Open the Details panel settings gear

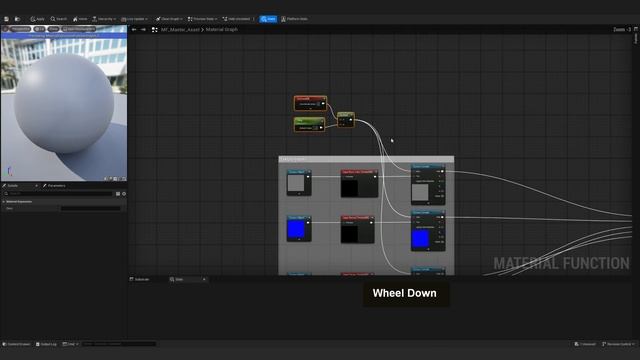(x=124, y=194)
